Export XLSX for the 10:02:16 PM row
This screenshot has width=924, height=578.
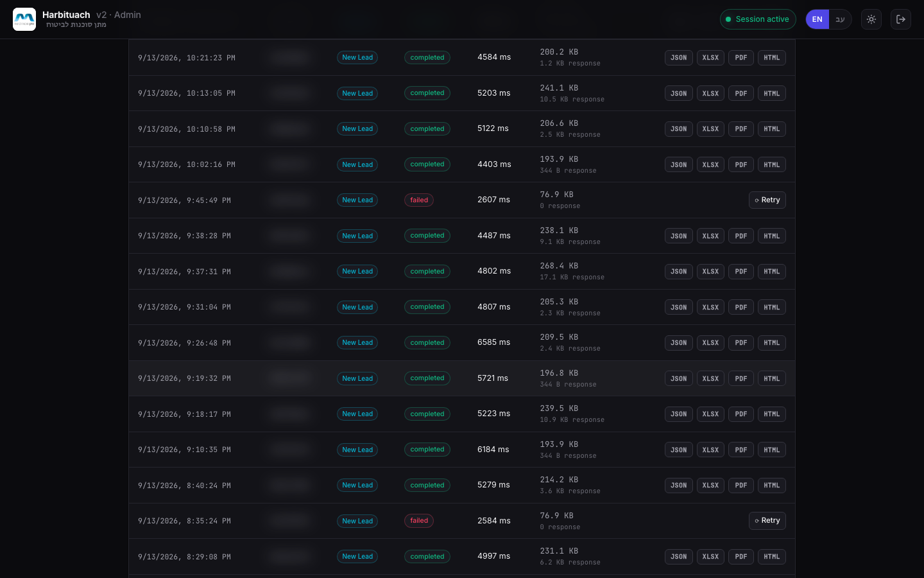pyautogui.click(x=710, y=165)
